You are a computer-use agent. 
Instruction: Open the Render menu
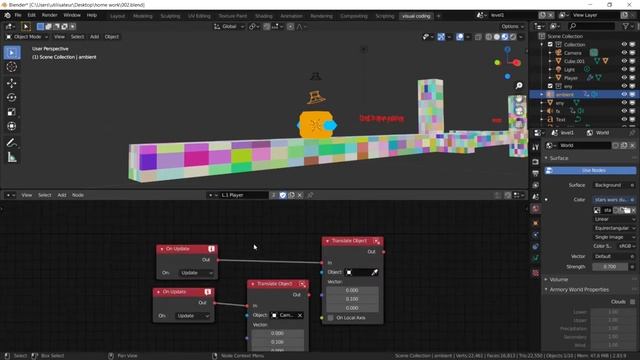click(x=49, y=15)
